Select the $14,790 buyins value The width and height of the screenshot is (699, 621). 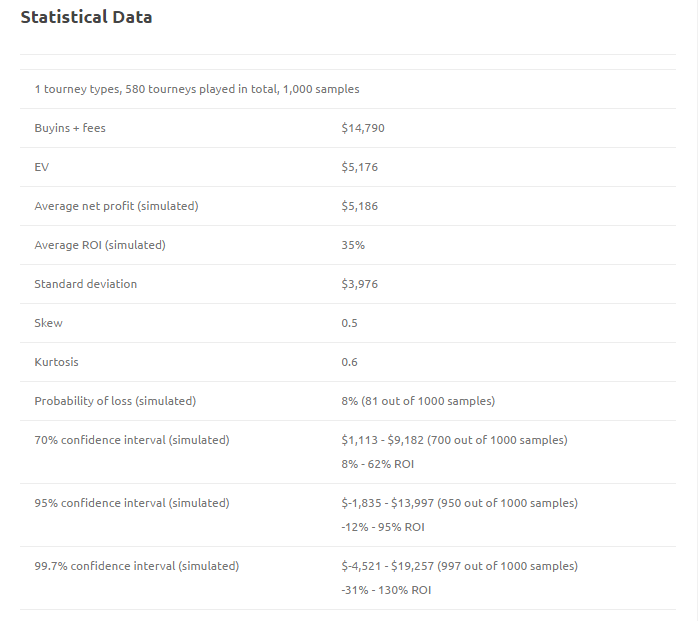pyautogui.click(x=363, y=128)
